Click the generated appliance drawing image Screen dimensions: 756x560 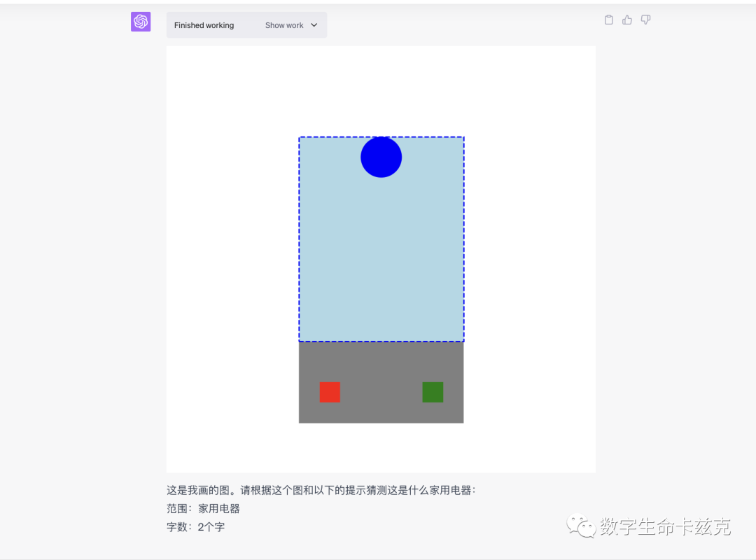(x=381, y=259)
